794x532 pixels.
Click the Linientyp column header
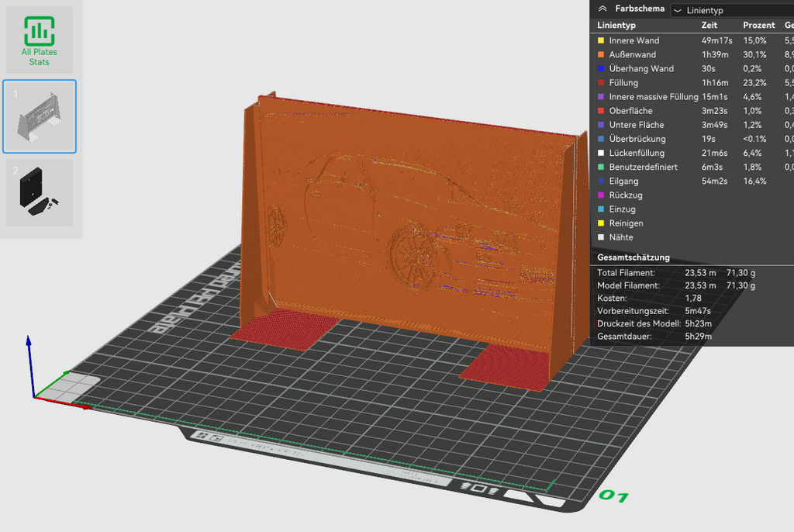[616, 25]
